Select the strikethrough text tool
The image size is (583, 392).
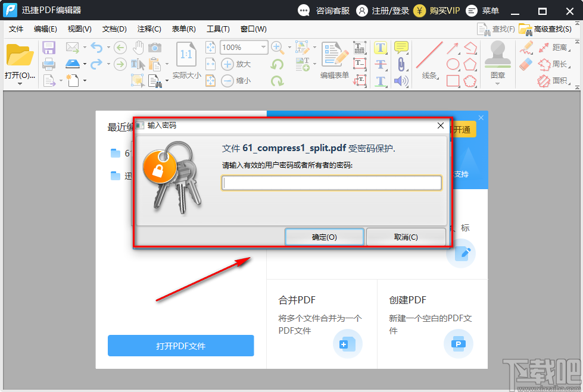(380, 64)
